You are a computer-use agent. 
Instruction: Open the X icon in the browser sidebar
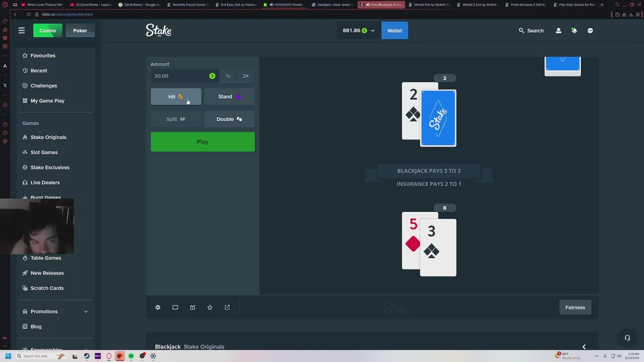pos(5,85)
